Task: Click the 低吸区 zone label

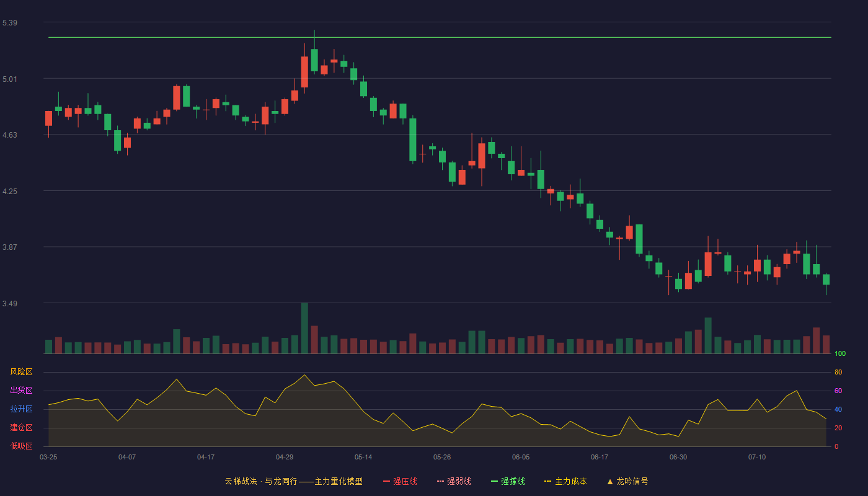Action: [x=22, y=446]
